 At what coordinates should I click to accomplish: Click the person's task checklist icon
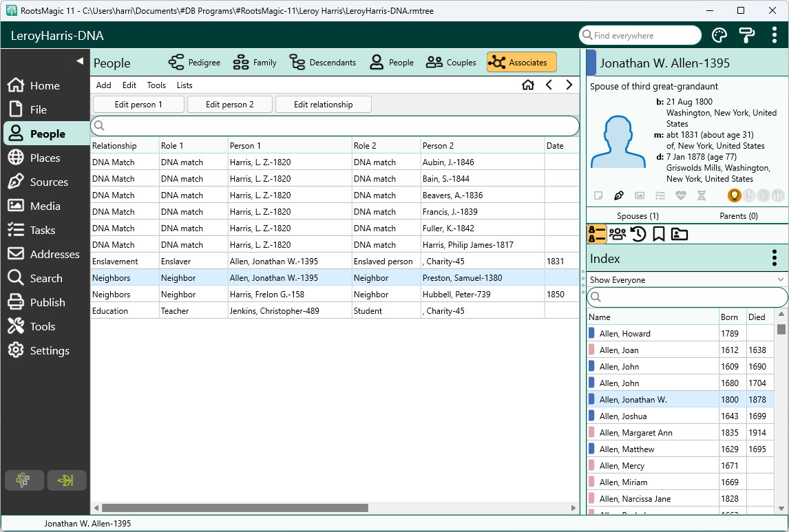[x=660, y=195]
